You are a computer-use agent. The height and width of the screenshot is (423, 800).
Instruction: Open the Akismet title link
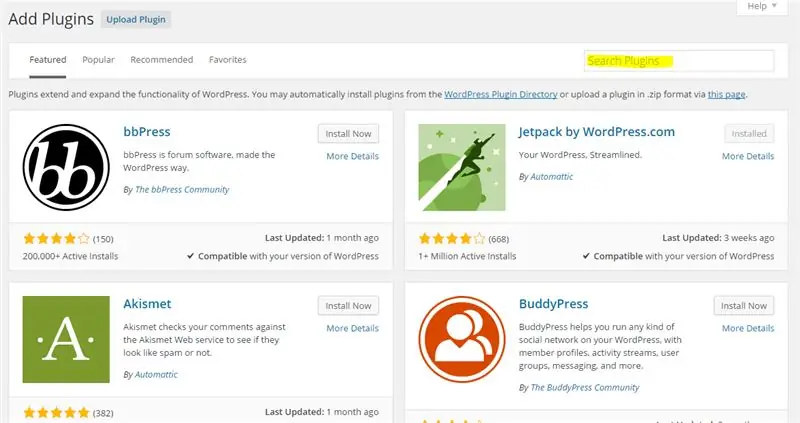tap(147, 304)
